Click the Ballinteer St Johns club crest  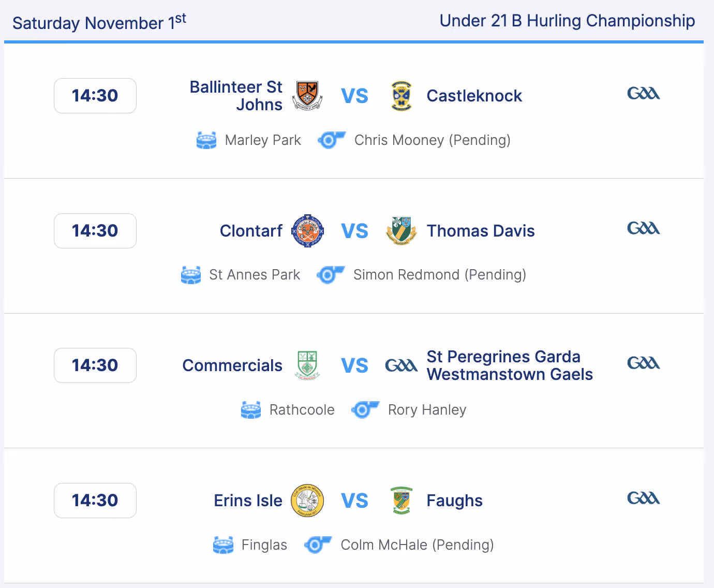307,96
